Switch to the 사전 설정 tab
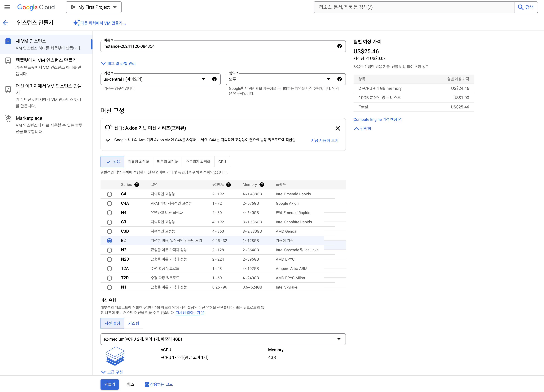The image size is (544, 392). click(x=112, y=323)
